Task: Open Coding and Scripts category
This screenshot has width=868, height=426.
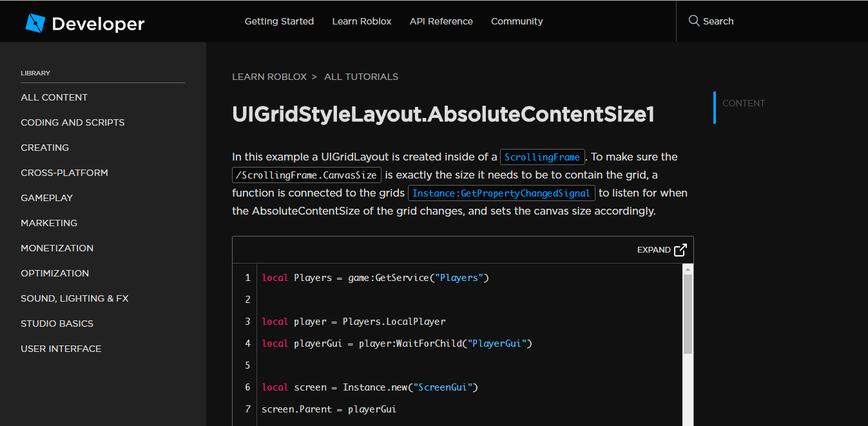Action: pos(73,122)
